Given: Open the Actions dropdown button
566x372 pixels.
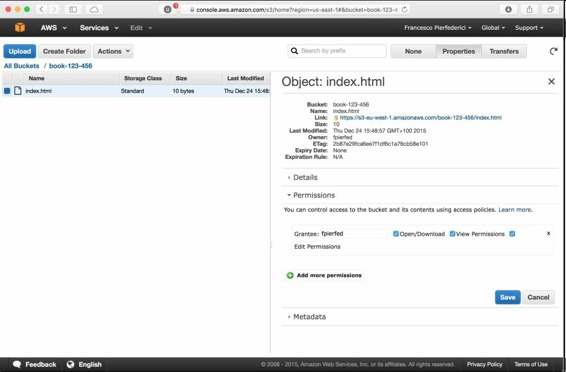Looking at the screenshot, I should coord(113,51).
